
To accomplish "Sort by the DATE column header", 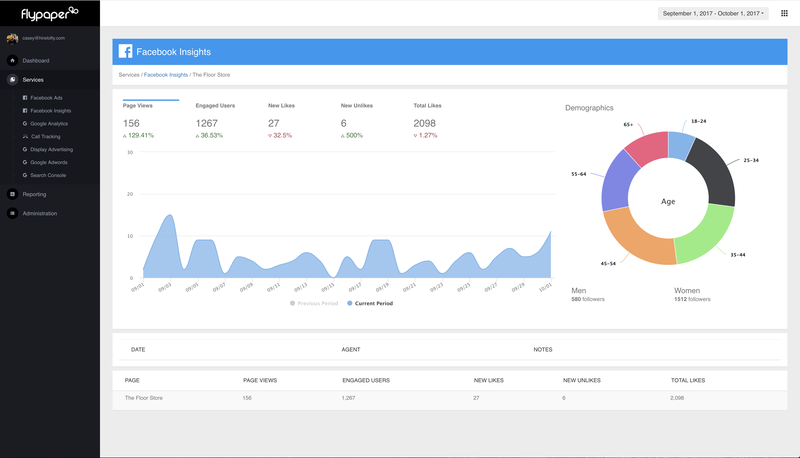I will point(138,349).
